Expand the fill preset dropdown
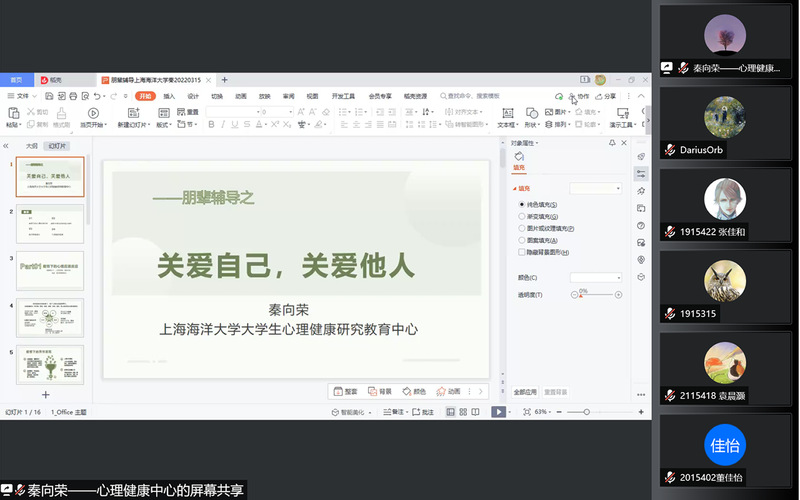Viewport: 800px width, 500px height. point(595,188)
